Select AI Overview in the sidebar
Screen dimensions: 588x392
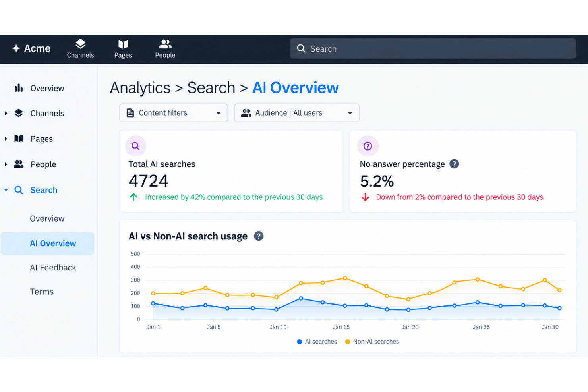[47, 243]
